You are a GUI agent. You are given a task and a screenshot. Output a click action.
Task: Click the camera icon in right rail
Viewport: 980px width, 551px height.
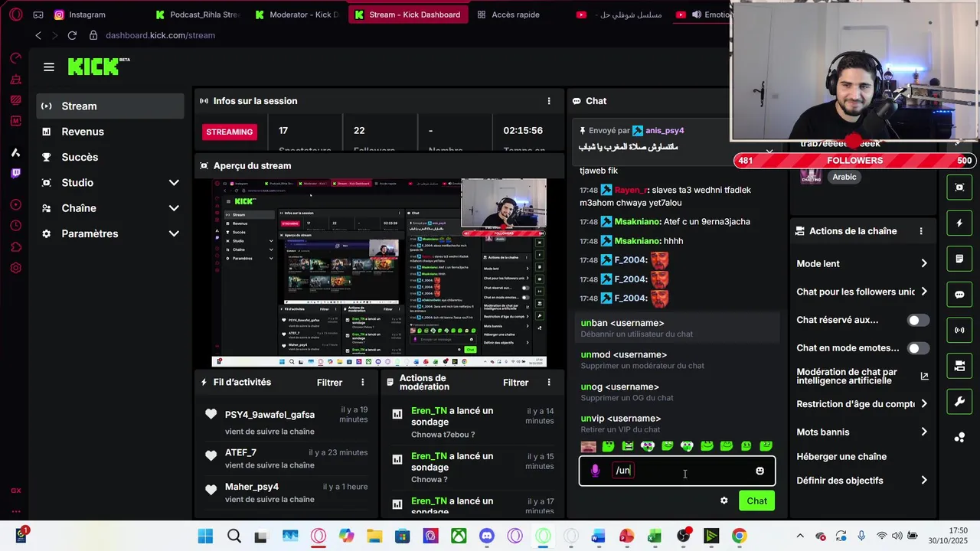(959, 366)
